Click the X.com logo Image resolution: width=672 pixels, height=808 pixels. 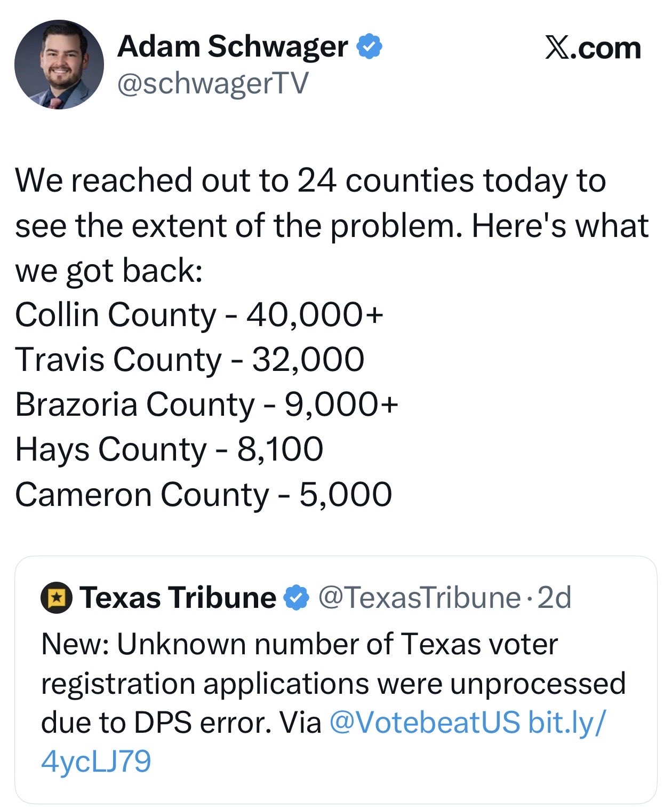593,48
